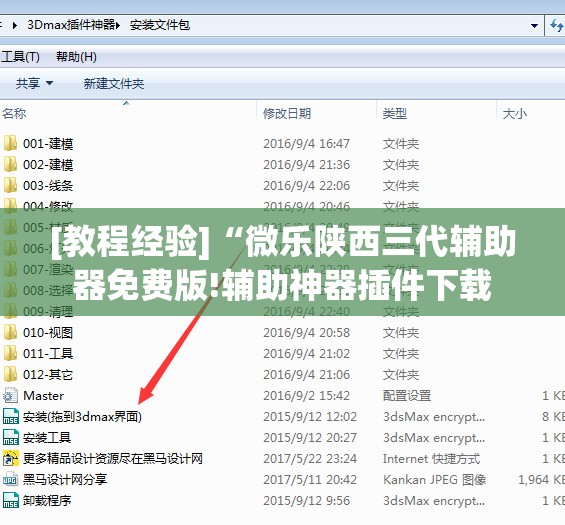Click the mse icon for 安装工具
Screen dimensions: 565x525
(x=10, y=437)
